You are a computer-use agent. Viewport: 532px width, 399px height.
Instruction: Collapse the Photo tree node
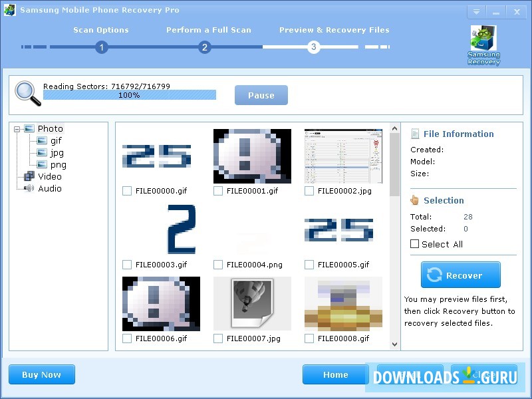click(17, 129)
